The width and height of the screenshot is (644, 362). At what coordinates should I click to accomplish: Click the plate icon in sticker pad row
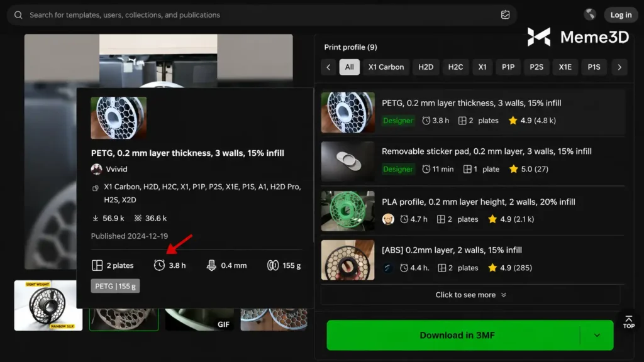click(x=467, y=169)
